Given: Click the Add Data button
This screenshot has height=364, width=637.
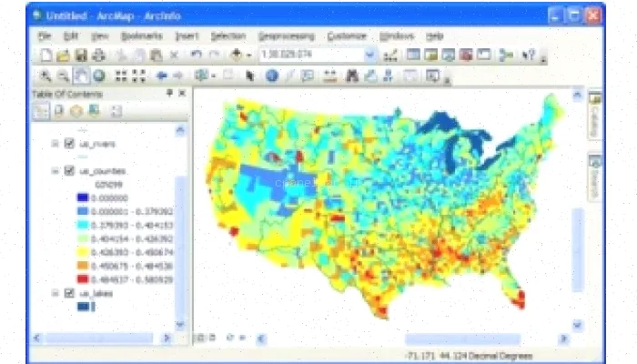Looking at the screenshot, I should (x=236, y=55).
